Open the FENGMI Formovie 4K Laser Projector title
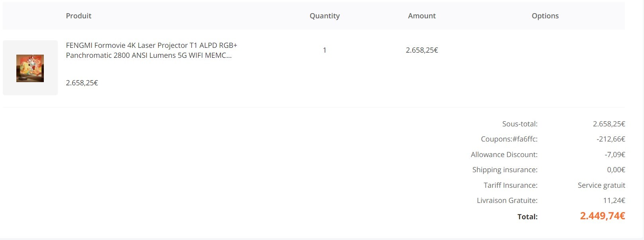 (151, 50)
